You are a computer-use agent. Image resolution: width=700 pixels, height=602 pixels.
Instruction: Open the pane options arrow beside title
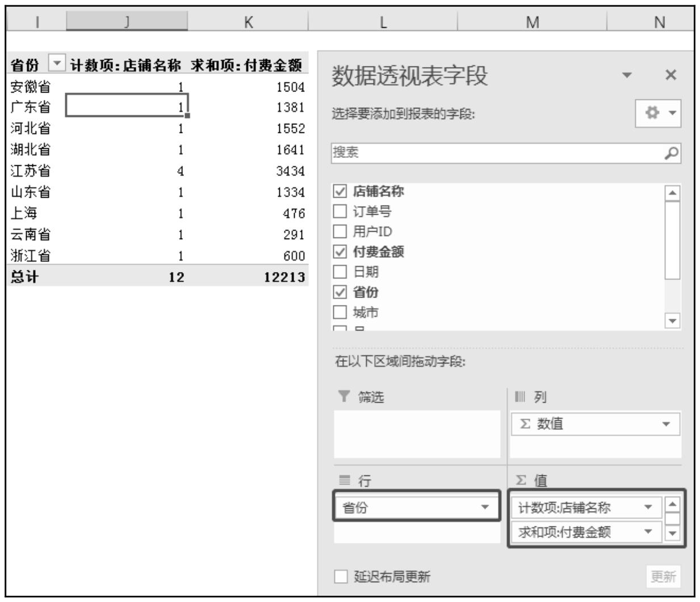point(627,75)
